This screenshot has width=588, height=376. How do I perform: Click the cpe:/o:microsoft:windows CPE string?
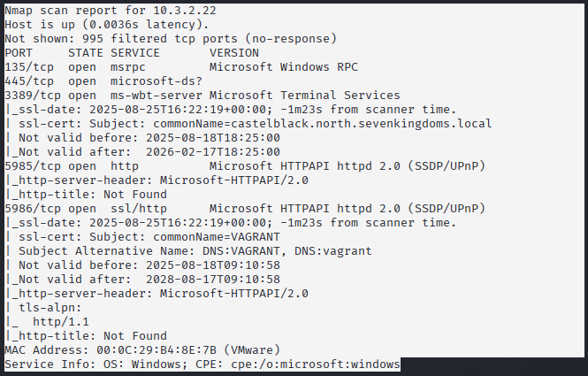tap(316, 364)
